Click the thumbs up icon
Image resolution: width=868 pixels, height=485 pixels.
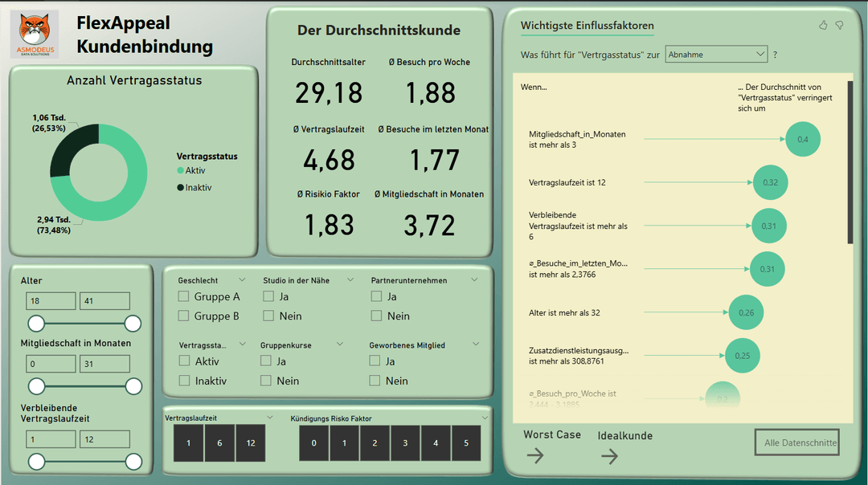coord(823,26)
